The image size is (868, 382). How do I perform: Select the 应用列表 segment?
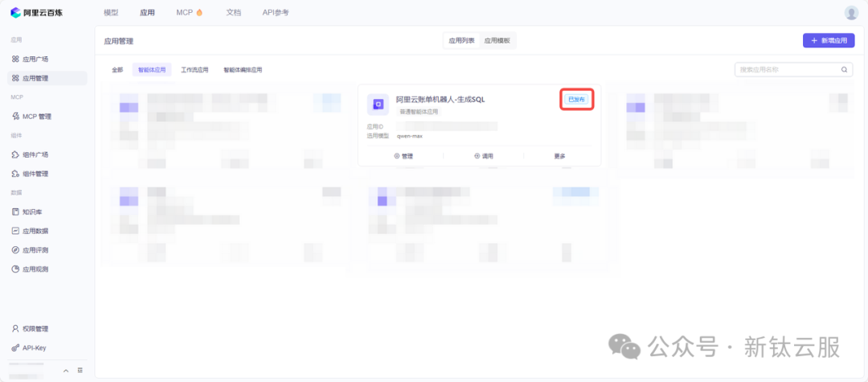click(461, 40)
